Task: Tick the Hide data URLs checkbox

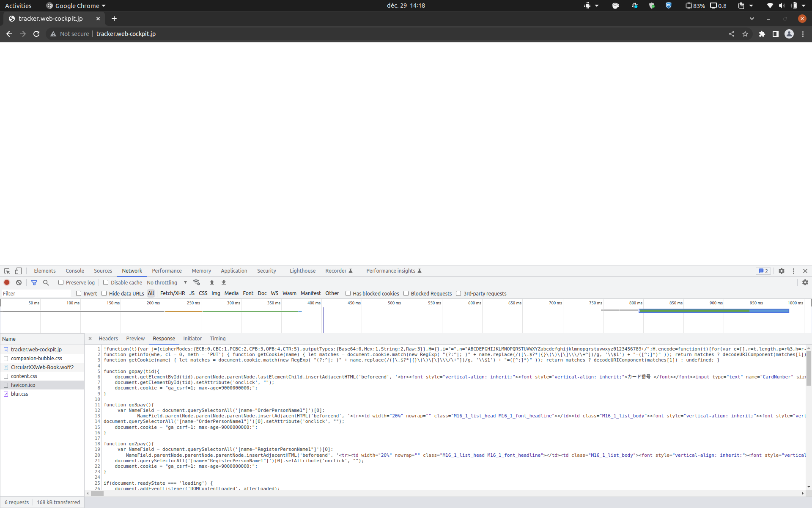Action: (104, 293)
